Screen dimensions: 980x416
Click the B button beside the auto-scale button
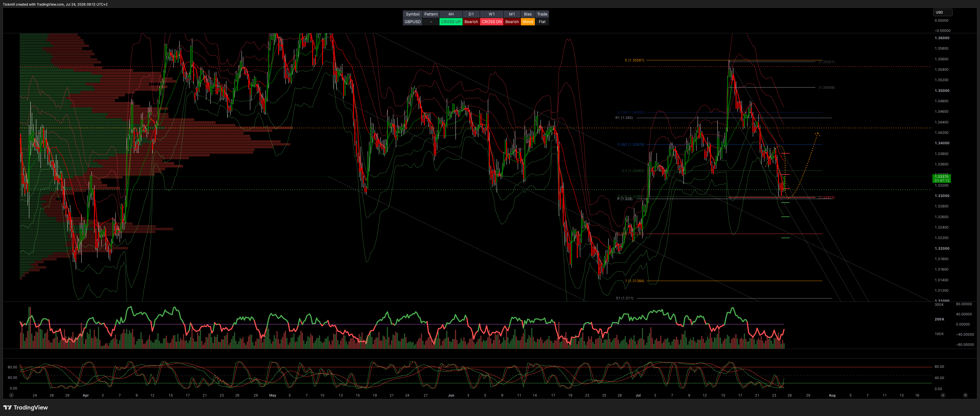pos(965,395)
